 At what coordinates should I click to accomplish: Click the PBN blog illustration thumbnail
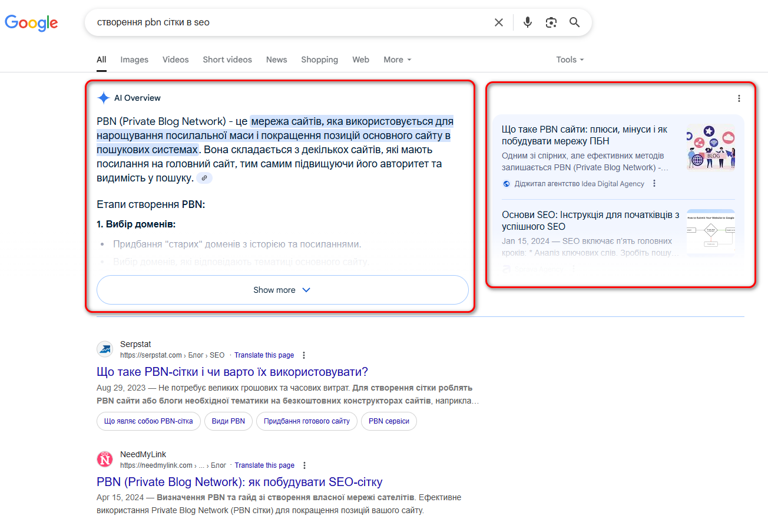pyautogui.click(x=711, y=147)
